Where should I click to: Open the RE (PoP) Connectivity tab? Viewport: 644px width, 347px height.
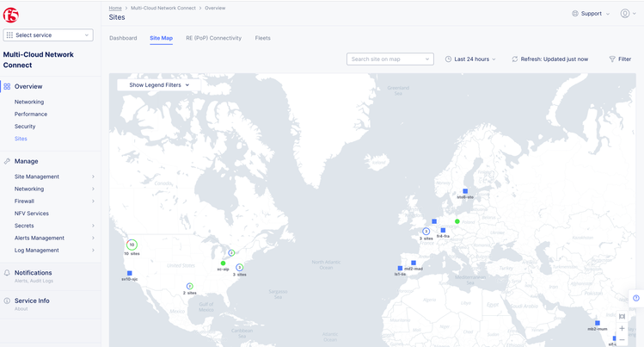coord(213,38)
